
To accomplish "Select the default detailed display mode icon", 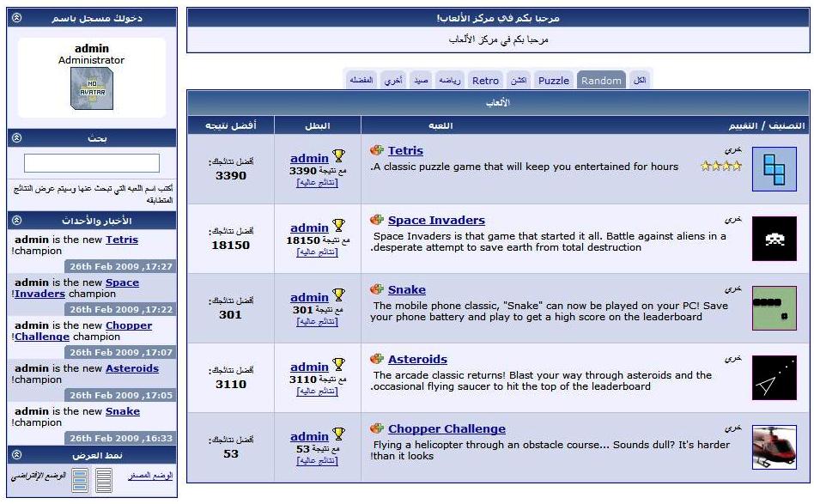I will click(x=79, y=479).
